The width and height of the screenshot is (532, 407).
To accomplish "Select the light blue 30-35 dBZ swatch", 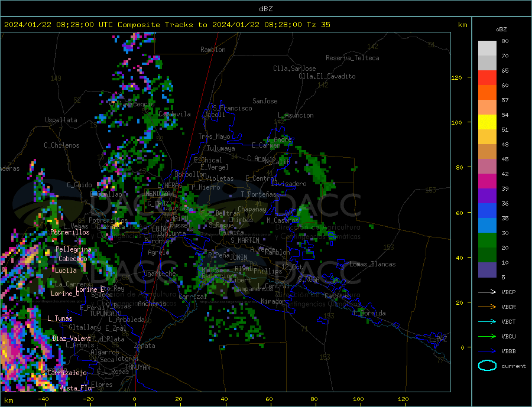I will (487, 226).
